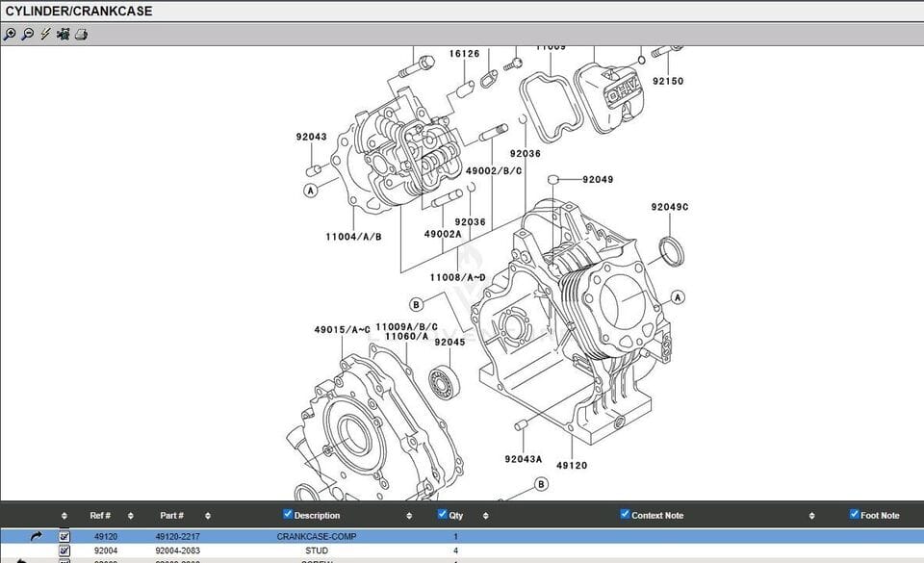Image resolution: width=924 pixels, height=563 pixels.
Task: Click part label 49120 below the crankcase
Action: point(570,466)
